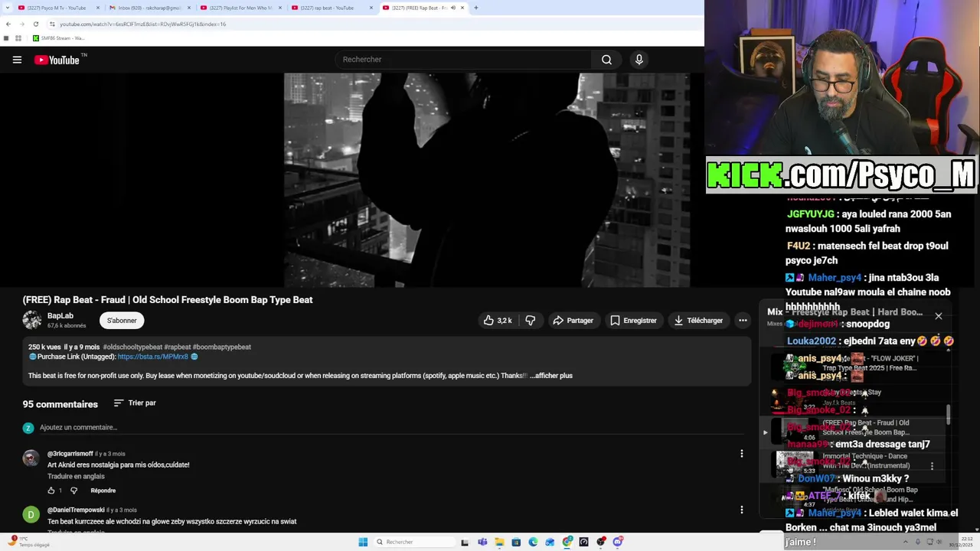This screenshot has width=980, height=551.
Task: Open Microsoft Teams from the taskbar
Action: tap(482, 542)
